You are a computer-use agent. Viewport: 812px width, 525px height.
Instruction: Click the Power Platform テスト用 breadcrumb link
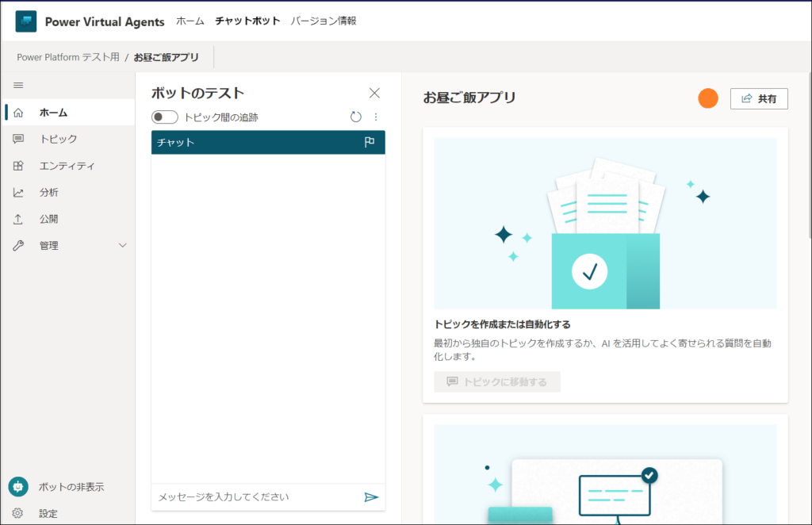(x=68, y=57)
